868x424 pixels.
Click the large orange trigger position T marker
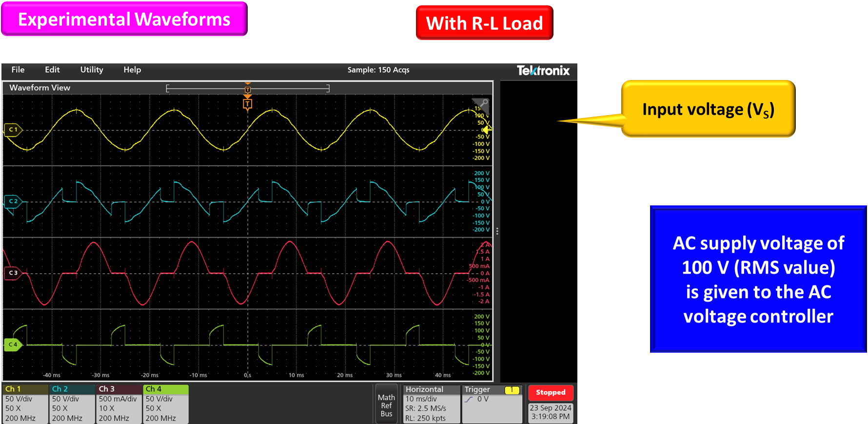tap(248, 104)
